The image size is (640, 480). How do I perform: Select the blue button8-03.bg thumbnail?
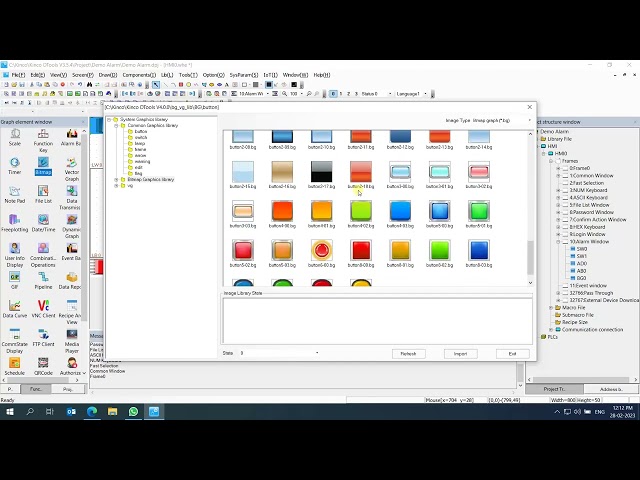479,250
